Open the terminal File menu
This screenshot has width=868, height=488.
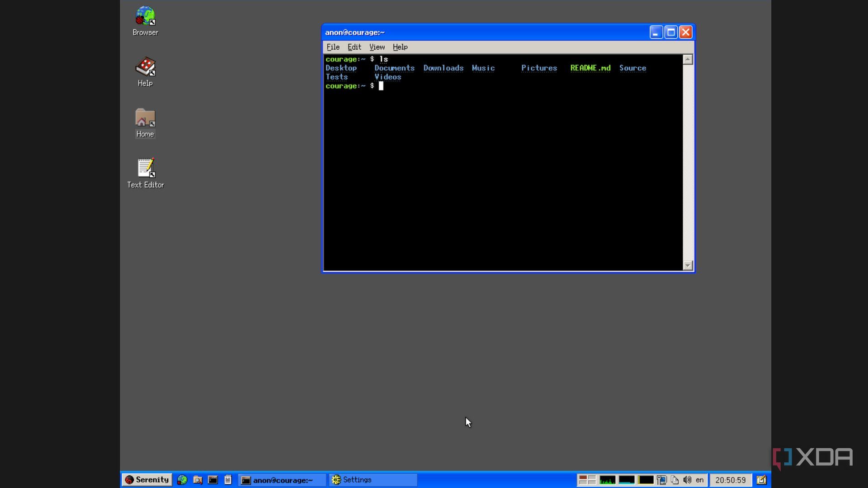(x=333, y=47)
